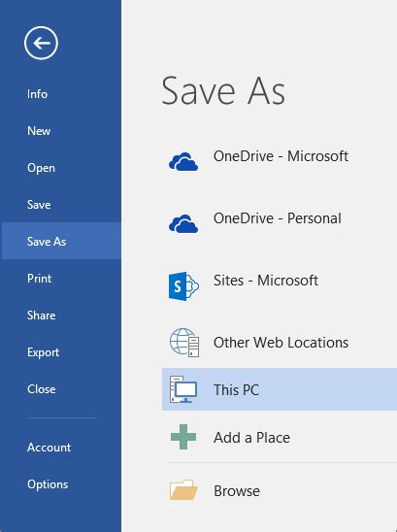Click the OneDrive Microsoft cloud icon
Viewport: 397px width, 532px height.
(183, 161)
